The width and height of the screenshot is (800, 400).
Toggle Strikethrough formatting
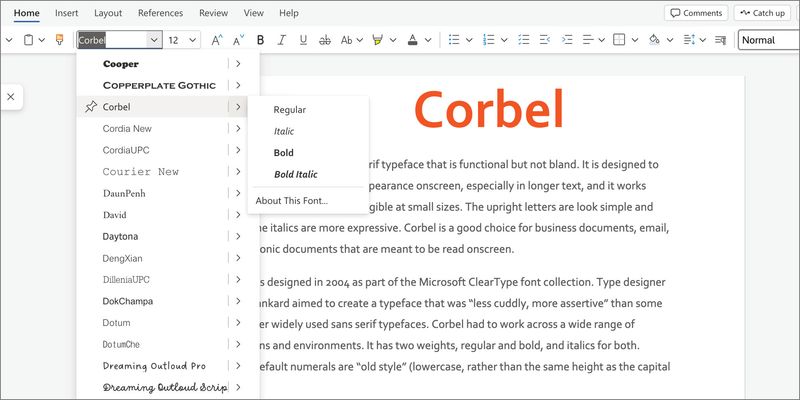point(324,40)
